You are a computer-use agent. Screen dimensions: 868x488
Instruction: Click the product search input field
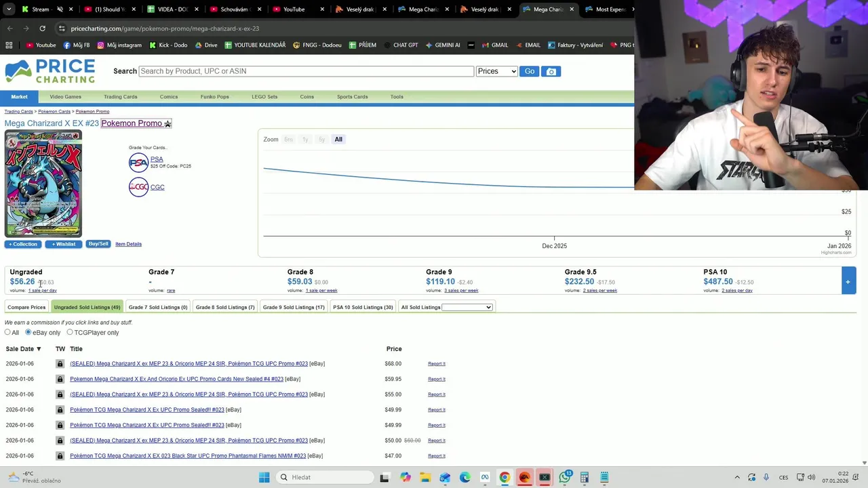pyautogui.click(x=306, y=71)
